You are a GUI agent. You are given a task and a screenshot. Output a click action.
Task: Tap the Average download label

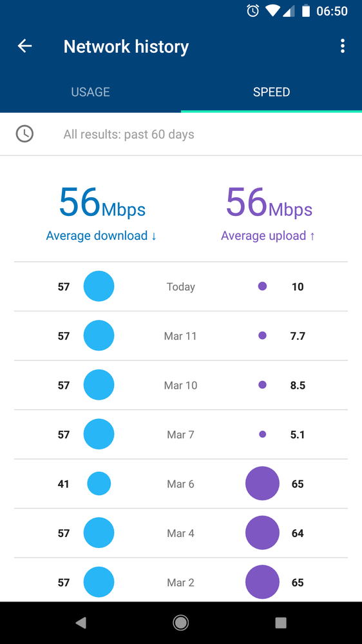(101, 236)
